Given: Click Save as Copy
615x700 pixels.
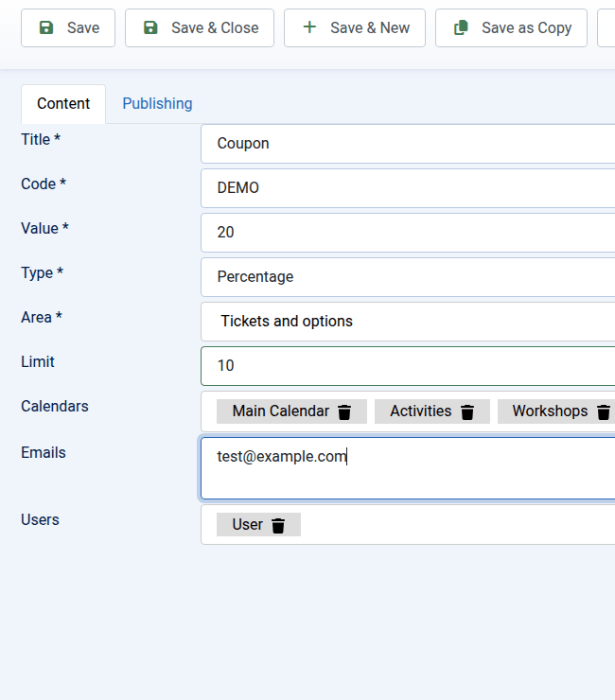Looking at the screenshot, I should pos(511,28).
